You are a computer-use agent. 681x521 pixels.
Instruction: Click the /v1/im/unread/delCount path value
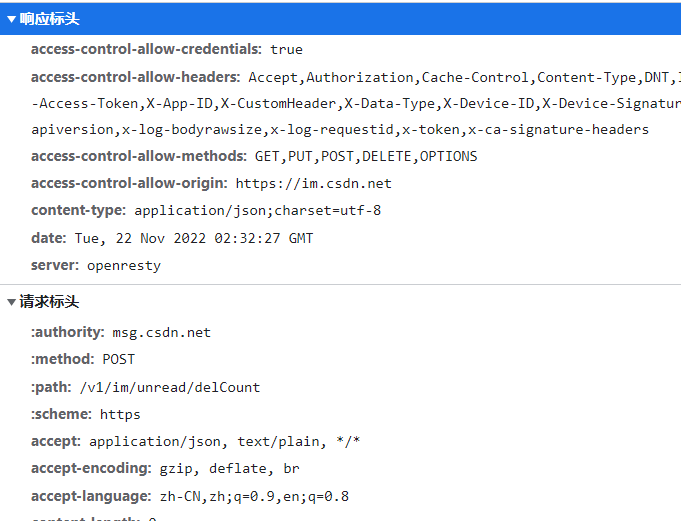[169, 387]
